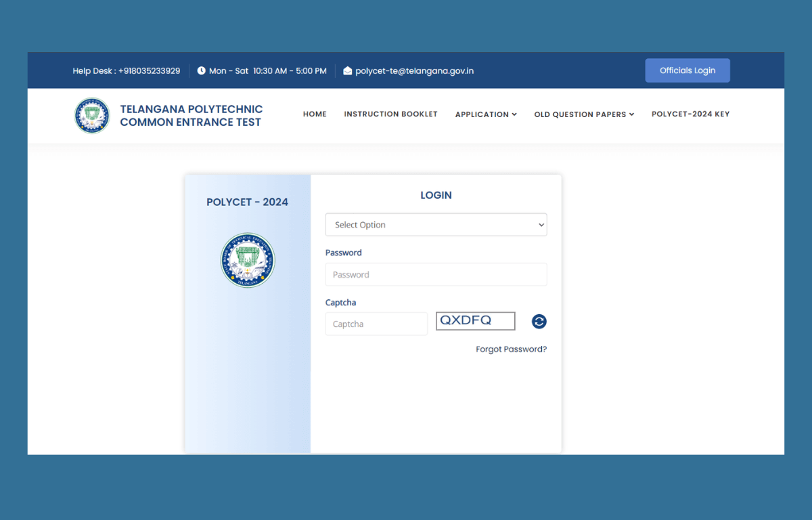The image size is (812, 520).
Task: Click the QXDFQ captcha image
Action: point(476,321)
